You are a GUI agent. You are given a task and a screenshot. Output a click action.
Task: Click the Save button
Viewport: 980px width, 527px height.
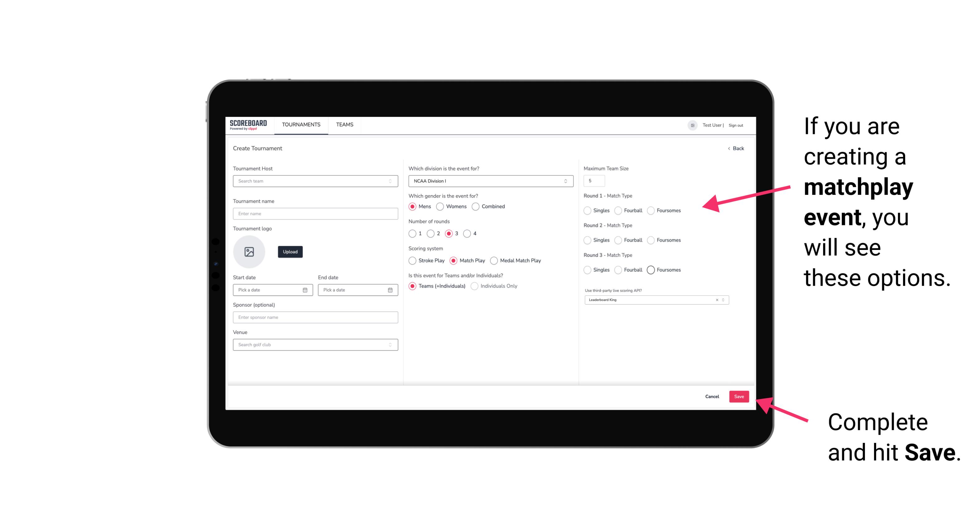coord(740,397)
